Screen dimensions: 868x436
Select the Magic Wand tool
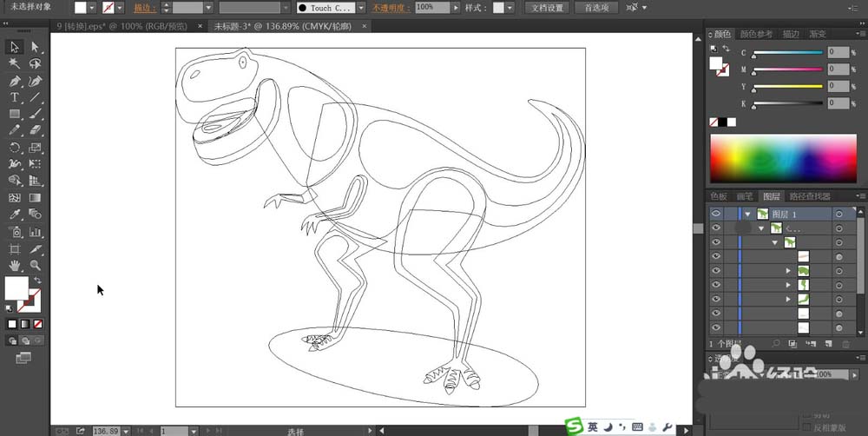[15, 63]
